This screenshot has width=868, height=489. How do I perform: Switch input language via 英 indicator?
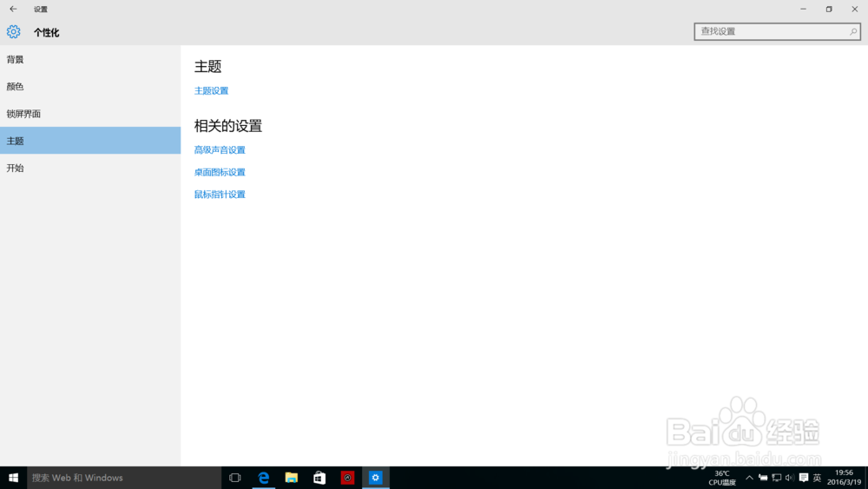817,478
